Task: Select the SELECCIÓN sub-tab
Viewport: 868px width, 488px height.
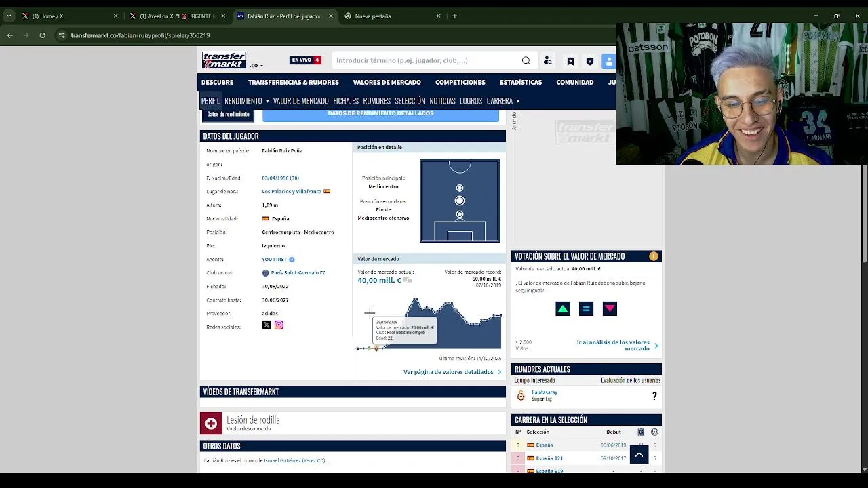Action: [x=410, y=101]
